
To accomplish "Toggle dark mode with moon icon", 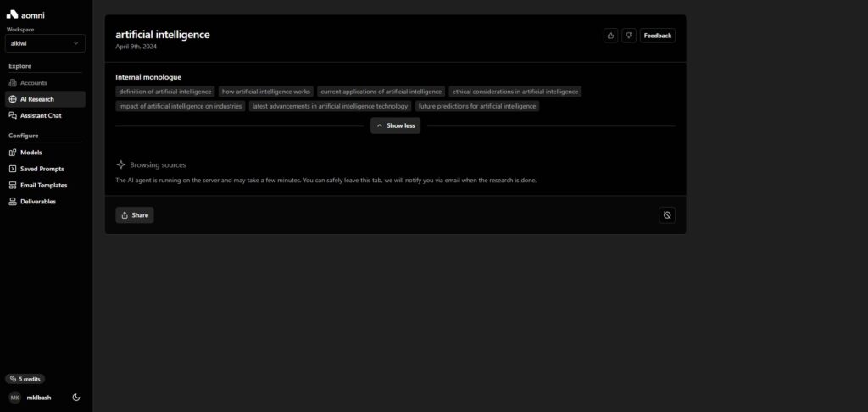I will (x=77, y=397).
